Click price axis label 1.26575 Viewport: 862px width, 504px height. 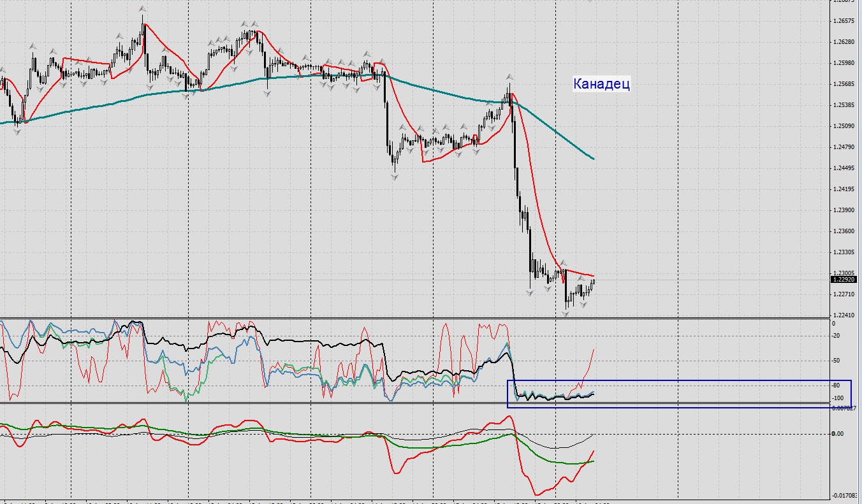click(x=844, y=21)
